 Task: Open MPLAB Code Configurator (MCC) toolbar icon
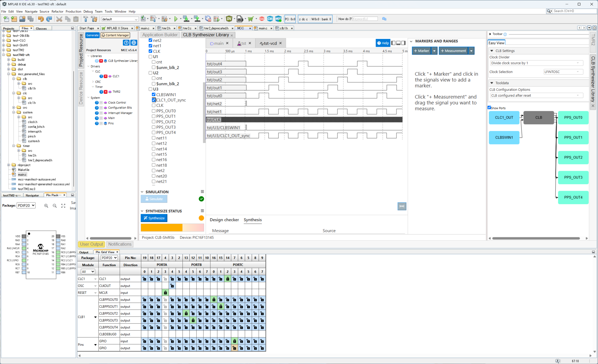pyautogui.click(x=278, y=19)
